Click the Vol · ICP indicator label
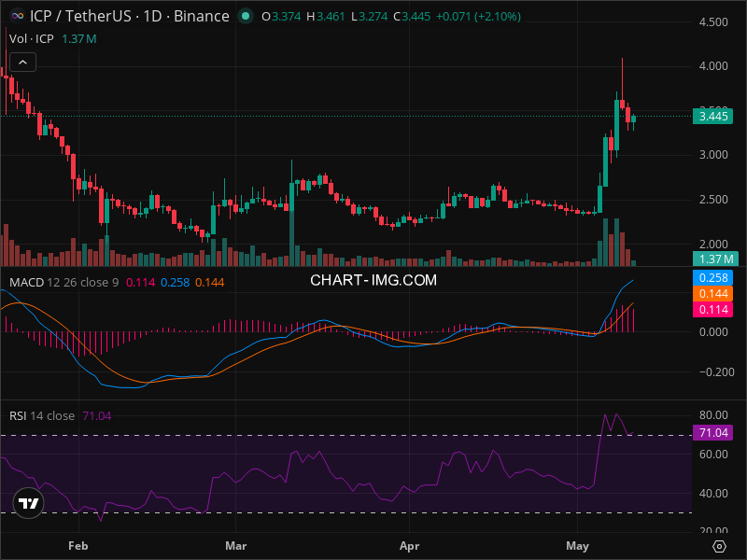Screen dimensions: 747x560 [x=32, y=38]
